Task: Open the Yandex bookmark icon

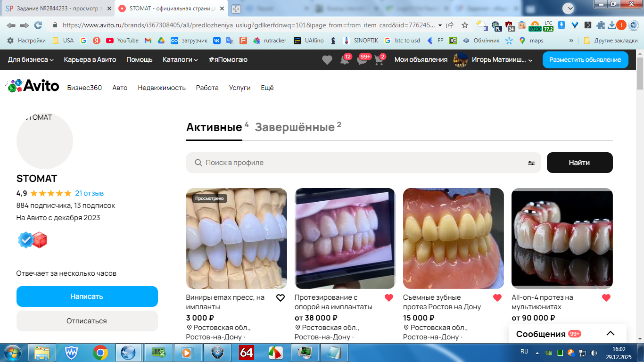Action: pyautogui.click(x=97, y=41)
